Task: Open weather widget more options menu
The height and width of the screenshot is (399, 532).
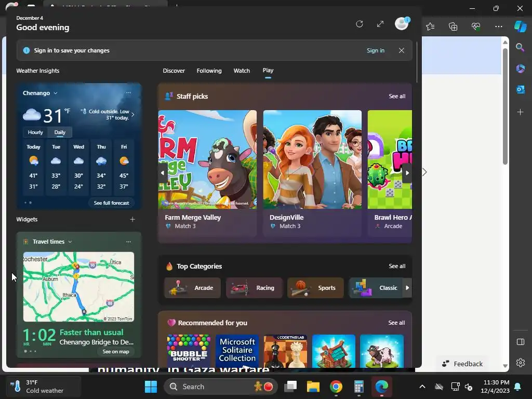Action: click(128, 92)
